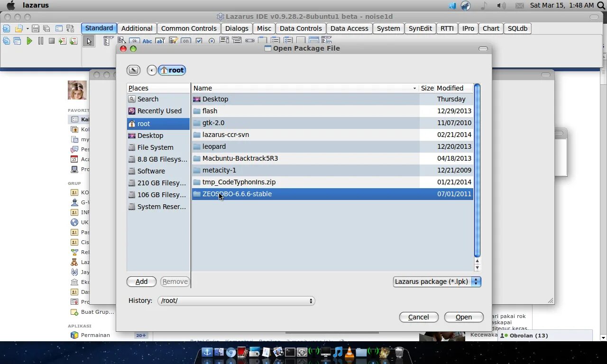The image size is (607, 364).
Task: Click the Open file folder toolbar icon
Action: [x=18, y=28]
